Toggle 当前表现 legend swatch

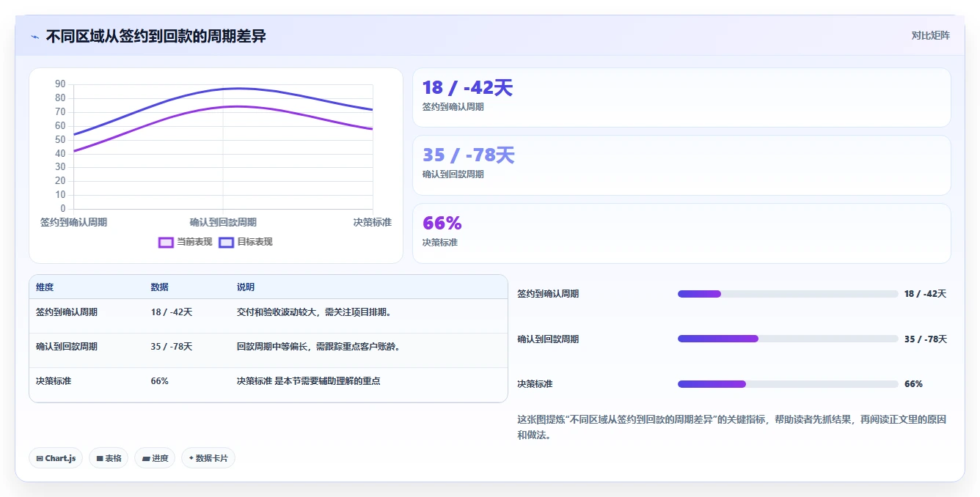[x=167, y=242]
